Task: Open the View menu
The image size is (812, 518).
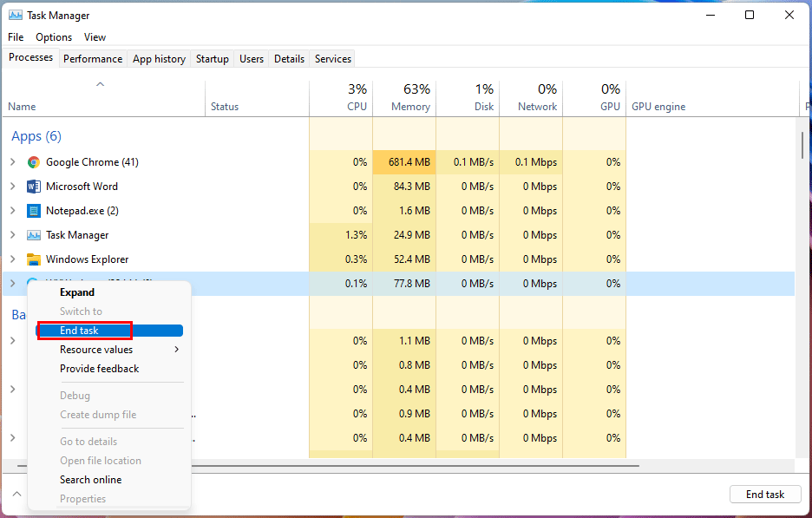Action: [95, 37]
